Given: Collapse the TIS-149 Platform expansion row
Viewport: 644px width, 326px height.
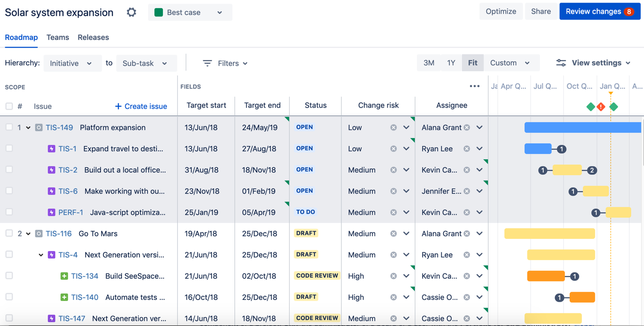Looking at the screenshot, I should pyautogui.click(x=28, y=128).
